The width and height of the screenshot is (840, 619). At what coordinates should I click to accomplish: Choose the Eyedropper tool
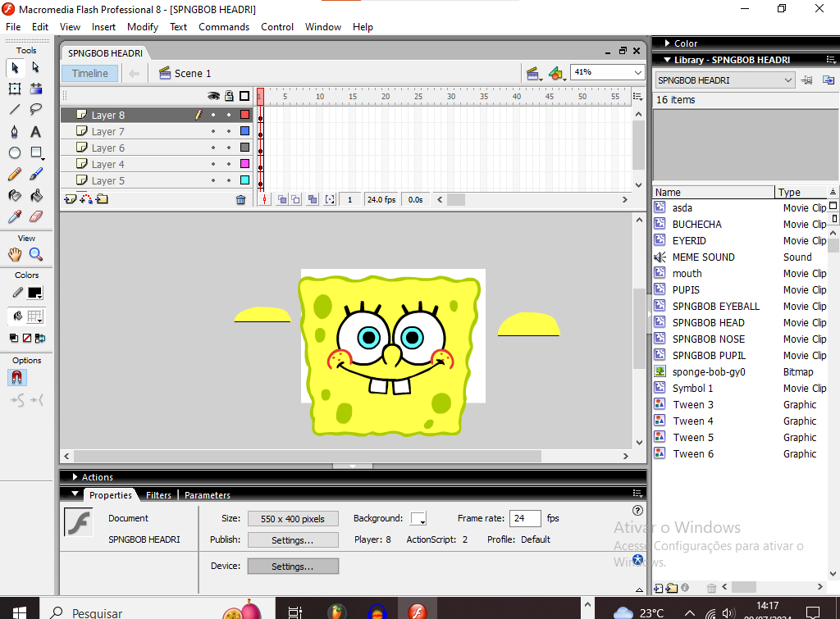click(x=14, y=216)
